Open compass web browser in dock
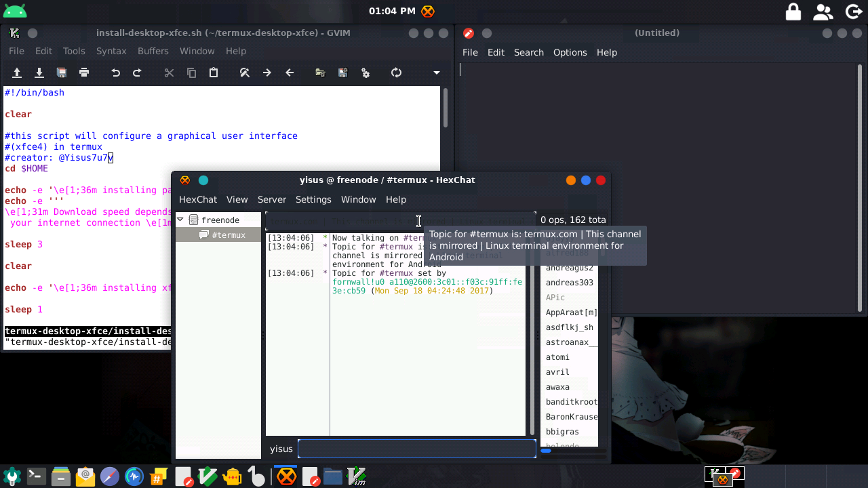Image resolution: width=868 pixels, height=488 pixels. pos(110,476)
